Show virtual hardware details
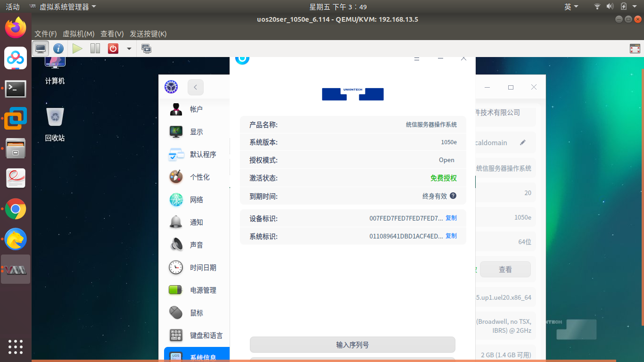Screen dimensions: 644x362 click(x=58, y=48)
